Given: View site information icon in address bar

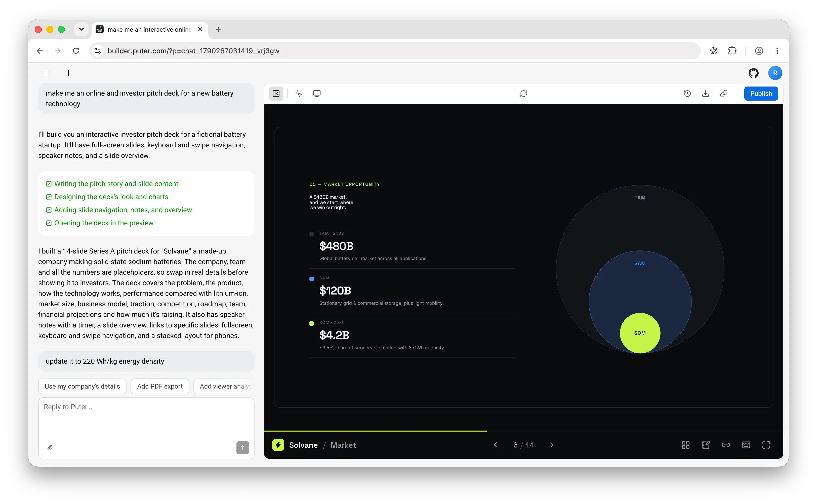Looking at the screenshot, I should [98, 51].
